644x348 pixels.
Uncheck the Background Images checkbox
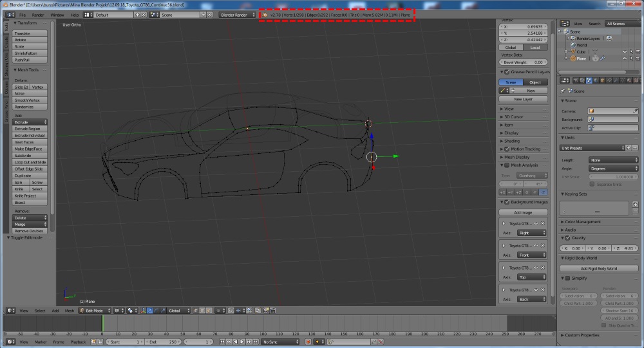coord(507,202)
